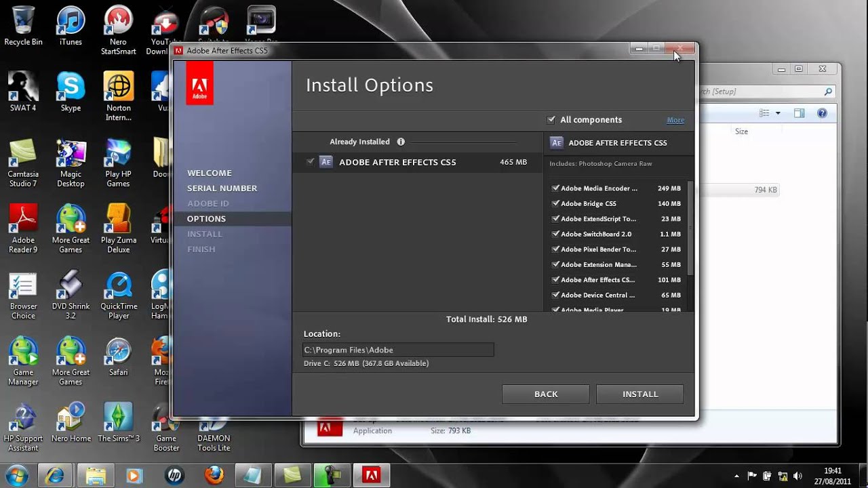This screenshot has width=868, height=488.
Task: Open Windows Media Player from taskbar
Action: (134, 475)
